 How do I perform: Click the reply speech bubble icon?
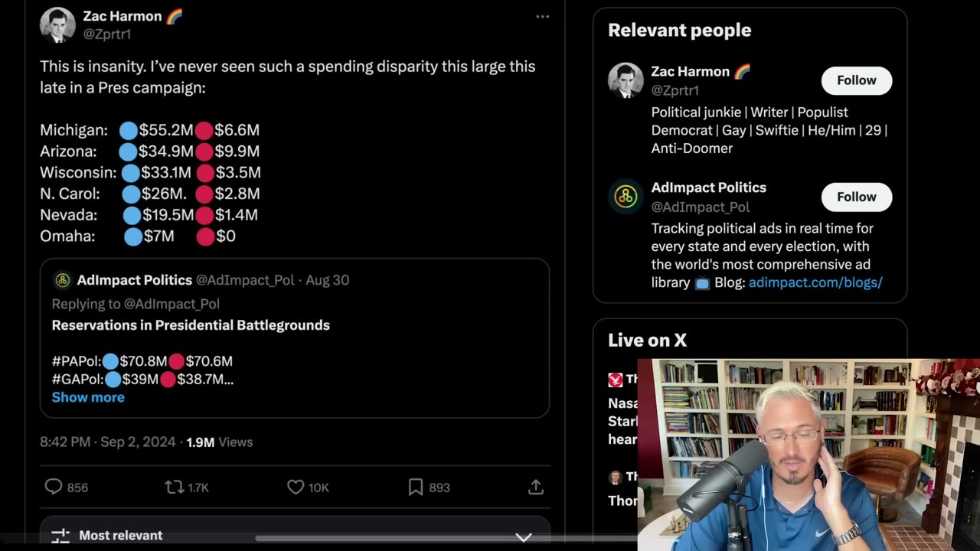pos(53,487)
